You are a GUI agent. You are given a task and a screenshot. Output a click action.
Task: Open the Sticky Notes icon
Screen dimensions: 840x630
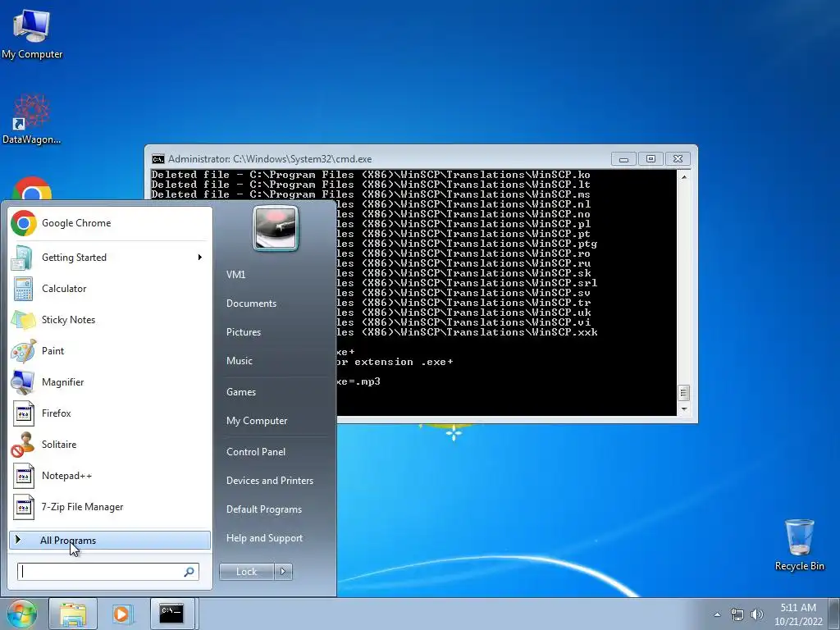click(x=24, y=320)
